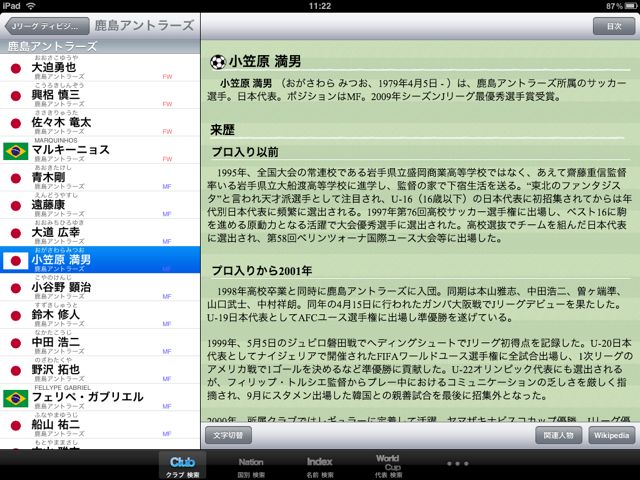Screen dimensions: 640x480
Task: Select player 青木剛
Action: click(100, 178)
